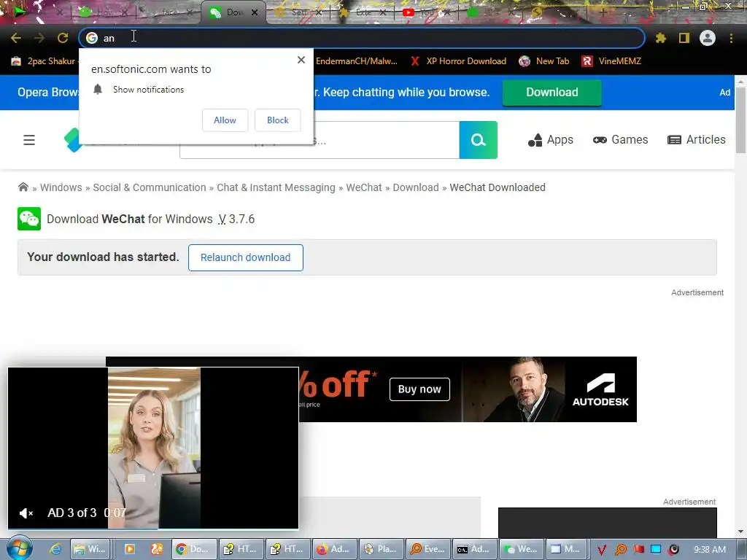Screen dimensions: 747x560
Task: Click Relaunch download button
Action: (x=245, y=257)
